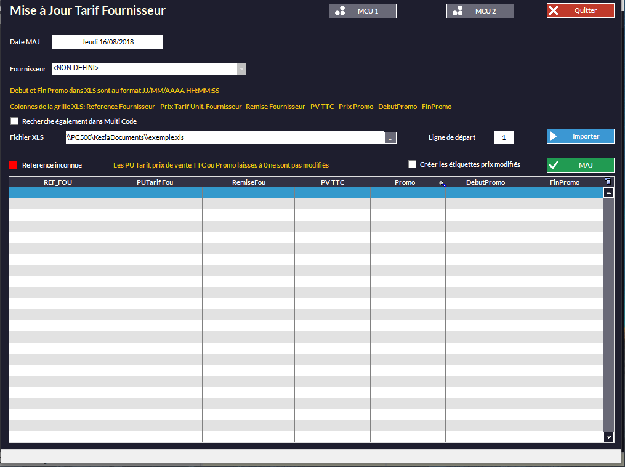Click the red Référence inconnue legend square
This screenshot has height=467, width=625.
[13, 165]
